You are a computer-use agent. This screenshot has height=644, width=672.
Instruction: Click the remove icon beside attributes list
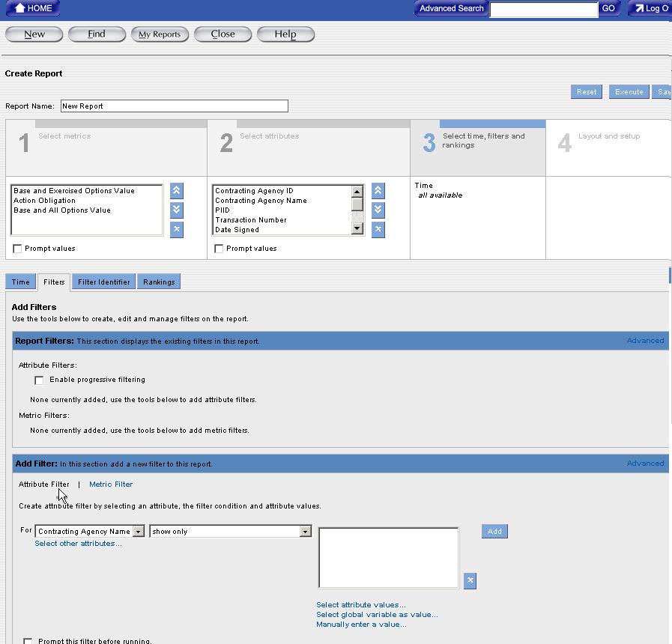pyautogui.click(x=378, y=229)
